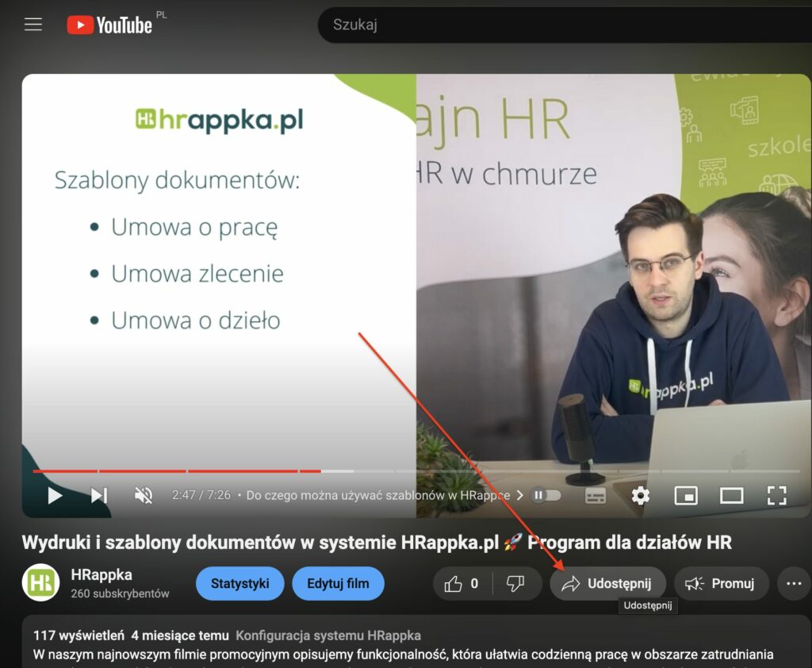Click in the Szukaj search field
The image size is (812, 668).
coord(555,25)
